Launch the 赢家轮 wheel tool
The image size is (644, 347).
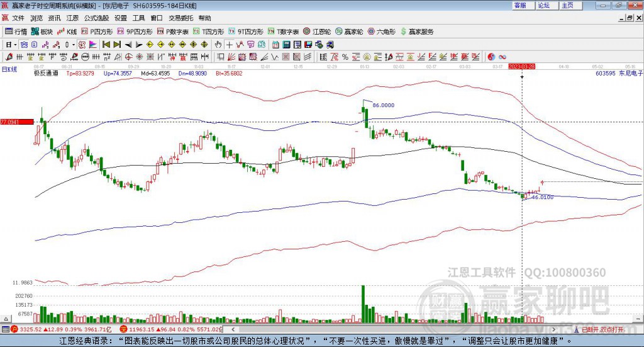(349, 31)
